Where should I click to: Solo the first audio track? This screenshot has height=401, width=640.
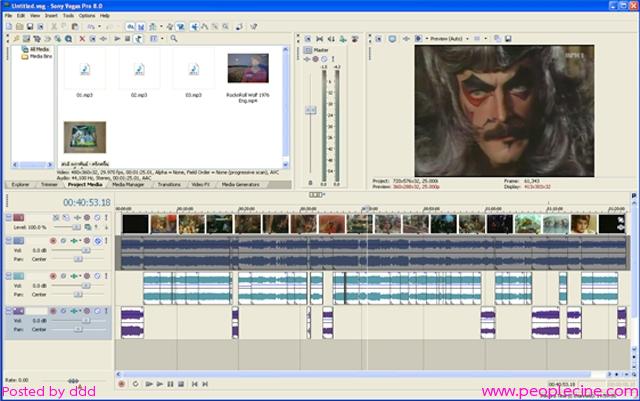click(x=106, y=241)
